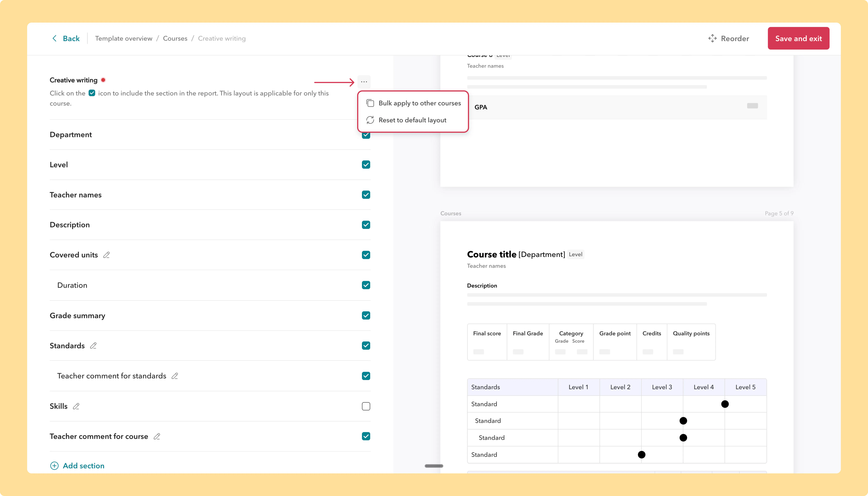The height and width of the screenshot is (496, 868).
Task: Open the Courses breadcrumb
Action: click(175, 39)
